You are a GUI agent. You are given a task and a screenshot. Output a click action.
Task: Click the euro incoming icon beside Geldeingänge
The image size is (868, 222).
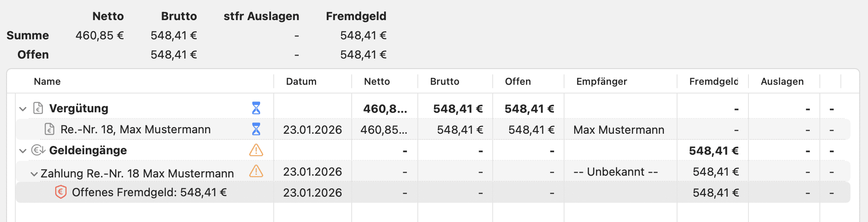pyautogui.click(x=38, y=150)
